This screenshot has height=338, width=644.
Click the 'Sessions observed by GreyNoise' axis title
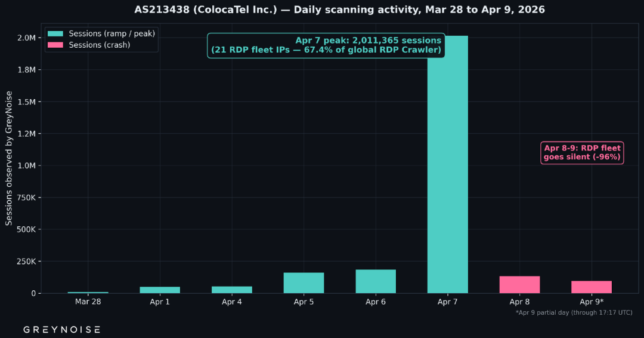coord(9,158)
